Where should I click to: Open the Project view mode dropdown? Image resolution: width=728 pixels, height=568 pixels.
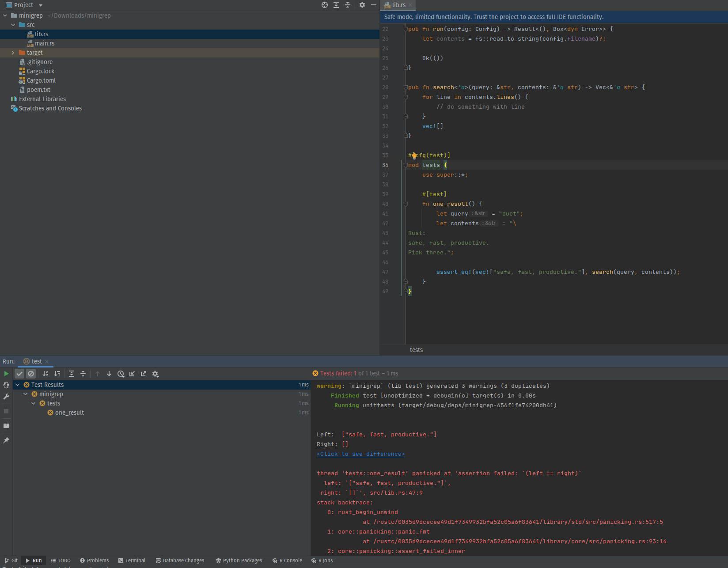tap(40, 5)
